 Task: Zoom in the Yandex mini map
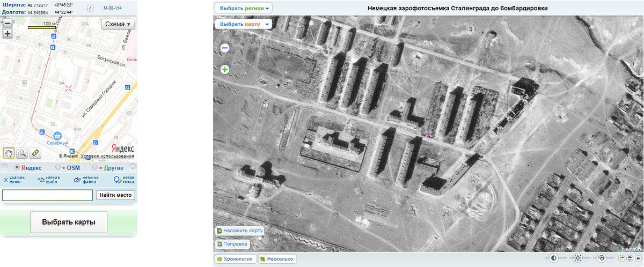pyautogui.click(x=8, y=33)
